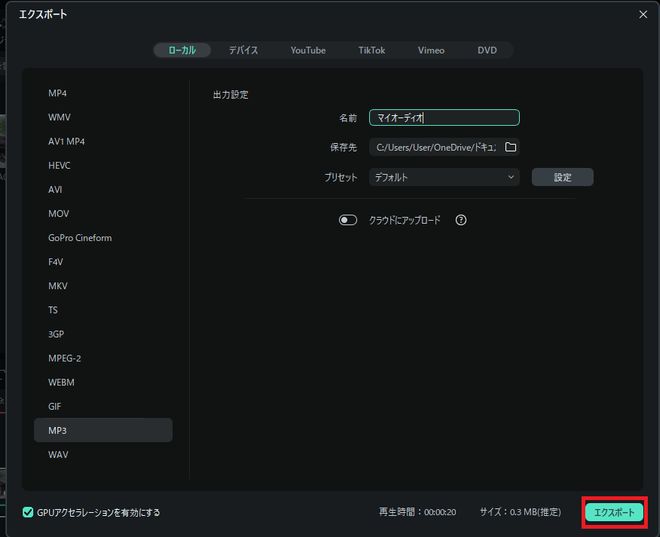Viewport: 660px width, 537px height.
Task: Select WAV output format
Action: pos(58,455)
